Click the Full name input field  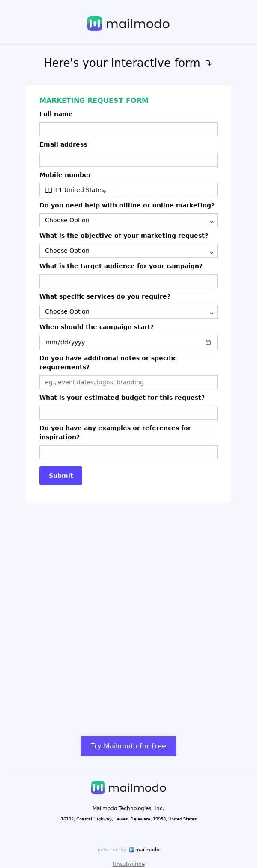pos(128,129)
